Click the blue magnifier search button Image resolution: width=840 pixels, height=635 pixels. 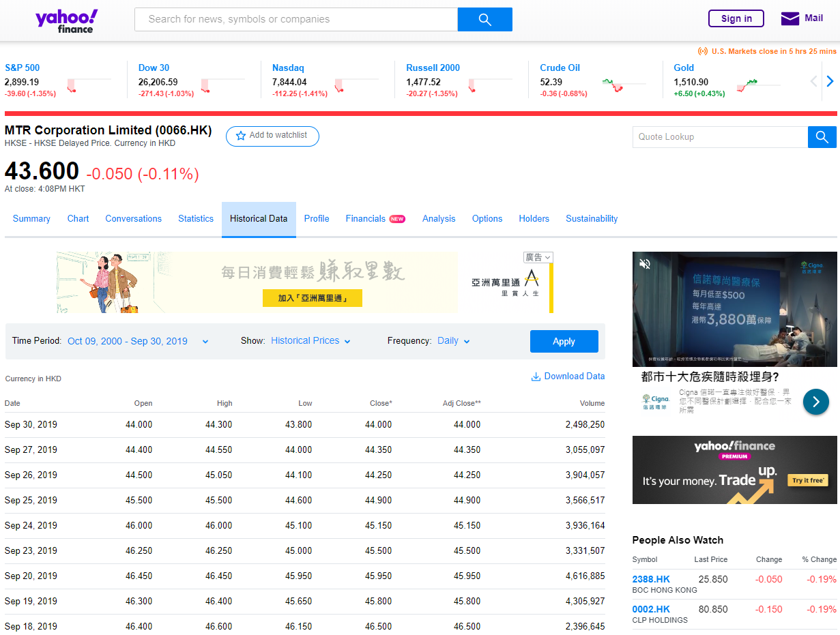point(484,19)
